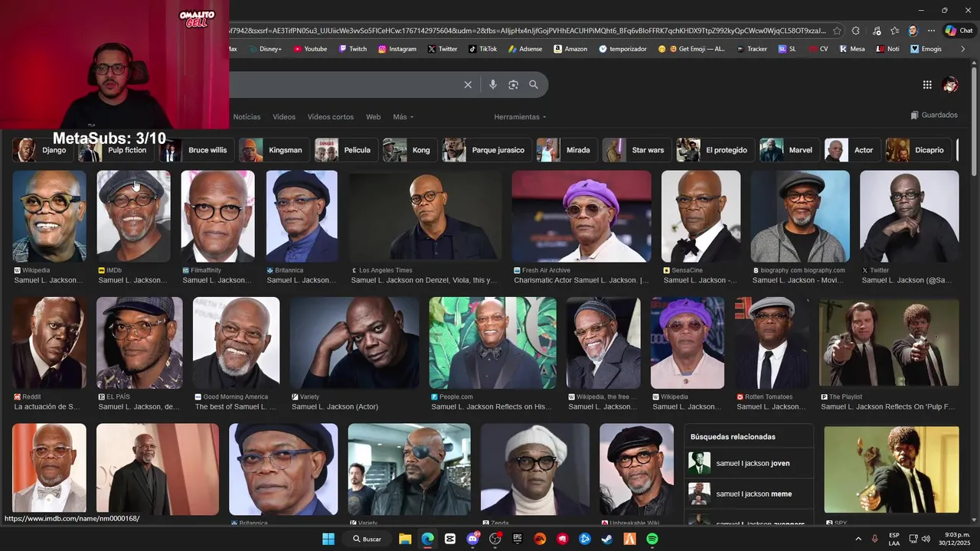Open the Disney+ bookmark
This screenshot has width=980, height=551.
[264, 49]
